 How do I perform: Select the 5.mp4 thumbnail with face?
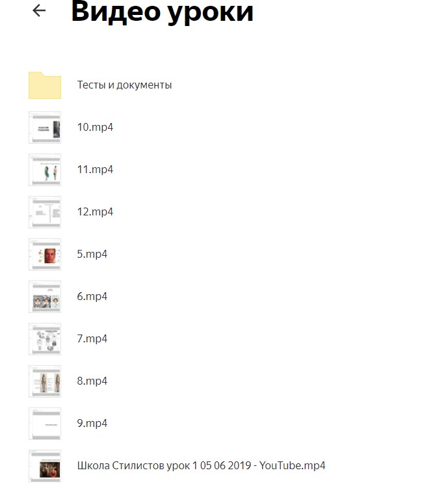click(x=45, y=254)
